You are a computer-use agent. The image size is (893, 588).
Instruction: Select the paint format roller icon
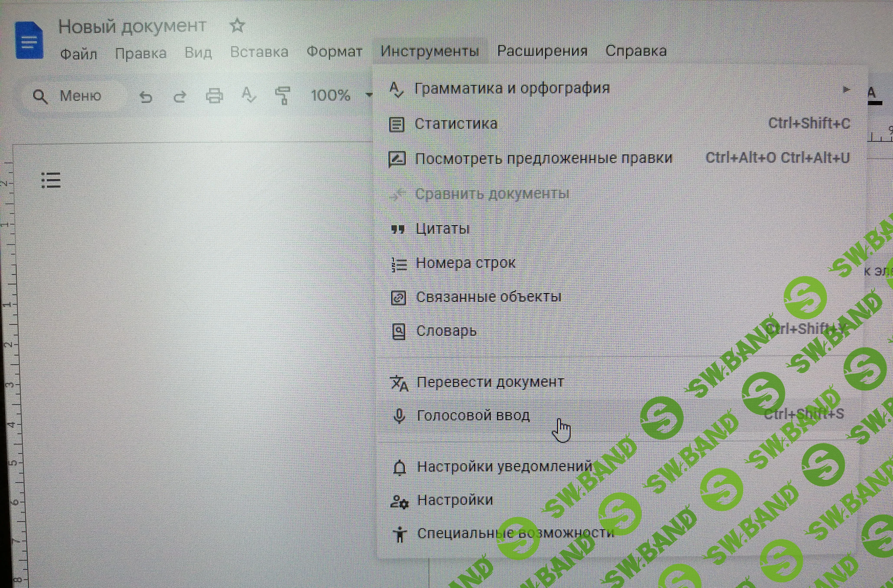[283, 95]
